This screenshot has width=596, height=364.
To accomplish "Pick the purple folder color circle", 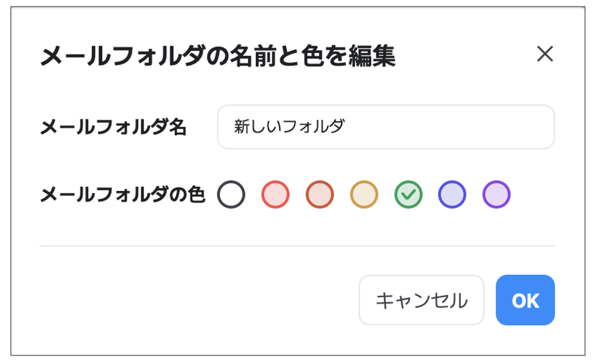I will click(496, 195).
